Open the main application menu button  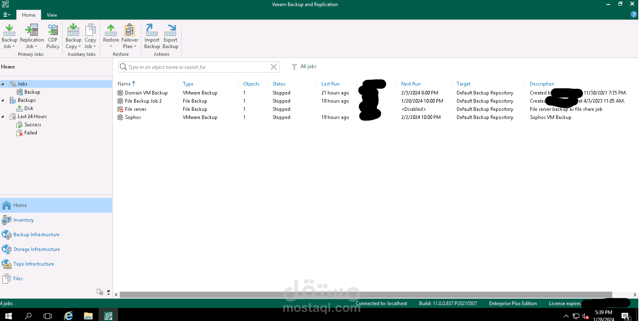point(7,15)
